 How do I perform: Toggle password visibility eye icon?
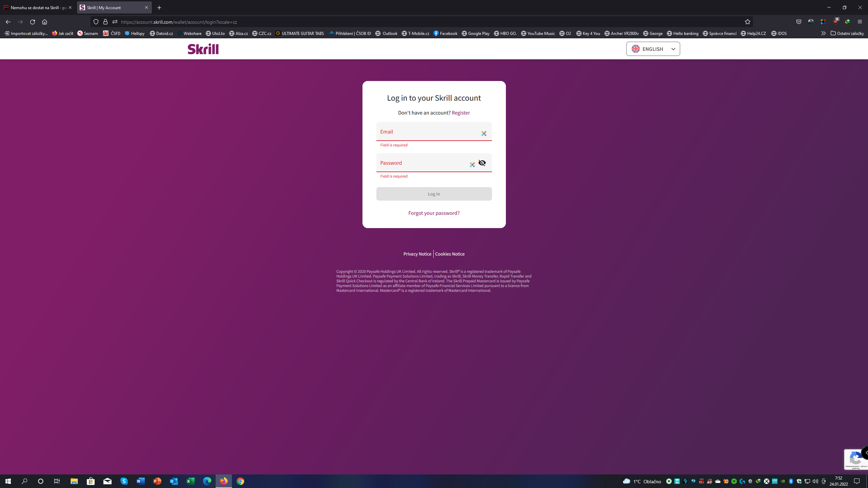pyautogui.click(x=482, y=163)
